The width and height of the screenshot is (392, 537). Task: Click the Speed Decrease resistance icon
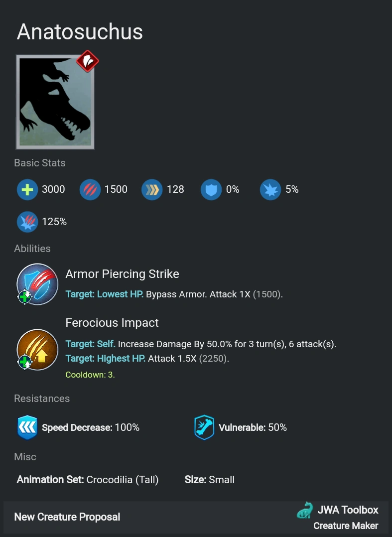click(x=27, y=427)
